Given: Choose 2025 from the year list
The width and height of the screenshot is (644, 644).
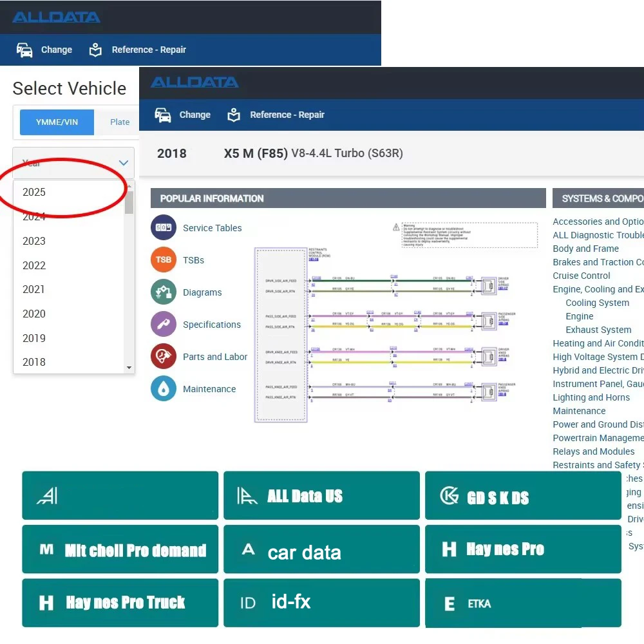Looking at the screenshot, I should coord(34,192).
